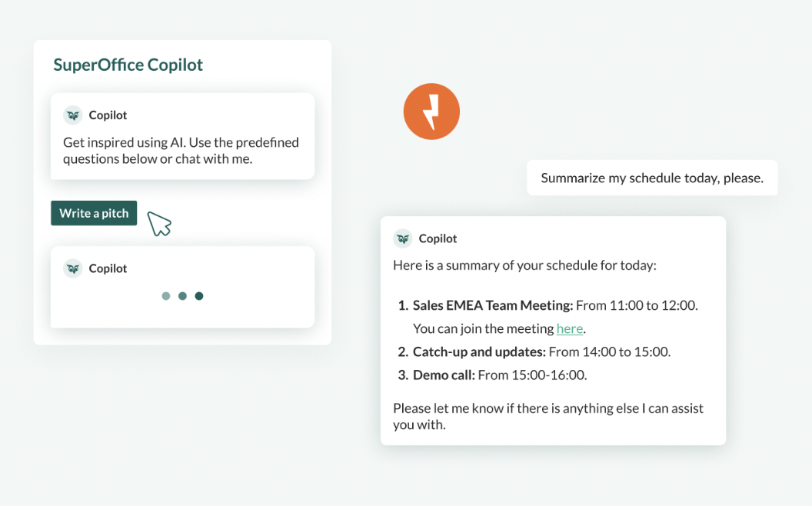Viewport: 812px width, 506px height.
Task: Click the Copilot name label in intro card
Action: [x=108, y=115]
